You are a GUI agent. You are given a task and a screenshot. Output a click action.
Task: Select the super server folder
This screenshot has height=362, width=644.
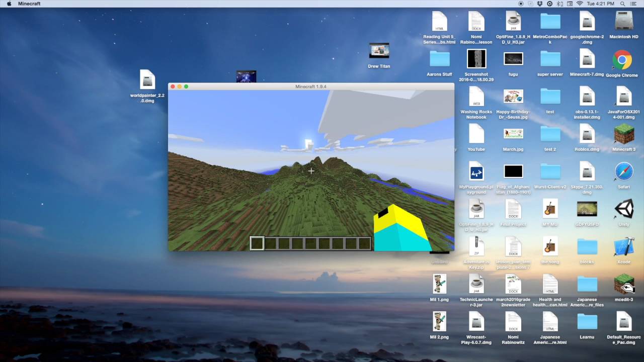click(x=550, y=59)
